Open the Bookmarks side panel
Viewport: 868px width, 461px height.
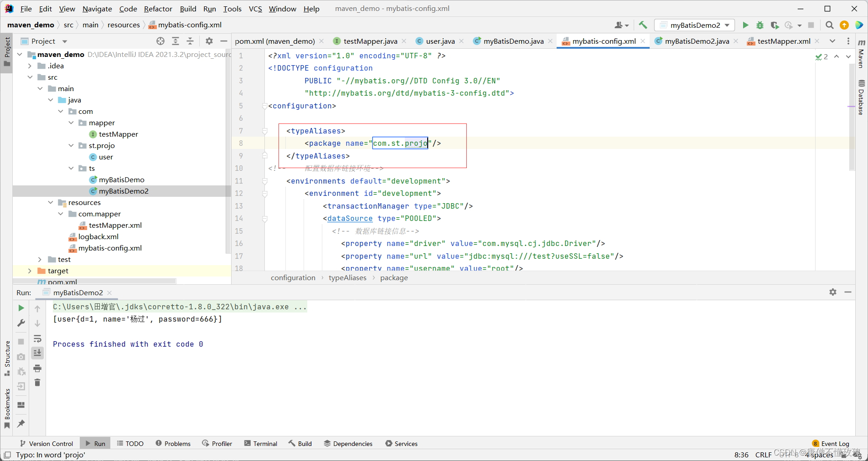tap(7, 409)
